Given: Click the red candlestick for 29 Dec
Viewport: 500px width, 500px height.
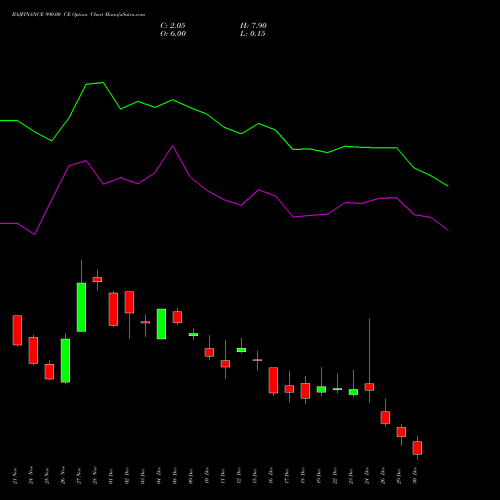Looking at the screenshot, I should click(x=401, y=432).
